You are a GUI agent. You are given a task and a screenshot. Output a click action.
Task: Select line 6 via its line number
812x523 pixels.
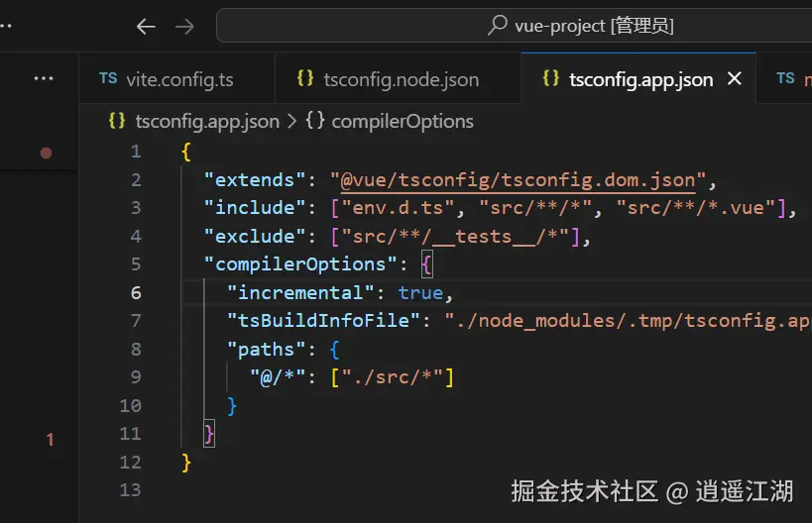pos(135,293)
